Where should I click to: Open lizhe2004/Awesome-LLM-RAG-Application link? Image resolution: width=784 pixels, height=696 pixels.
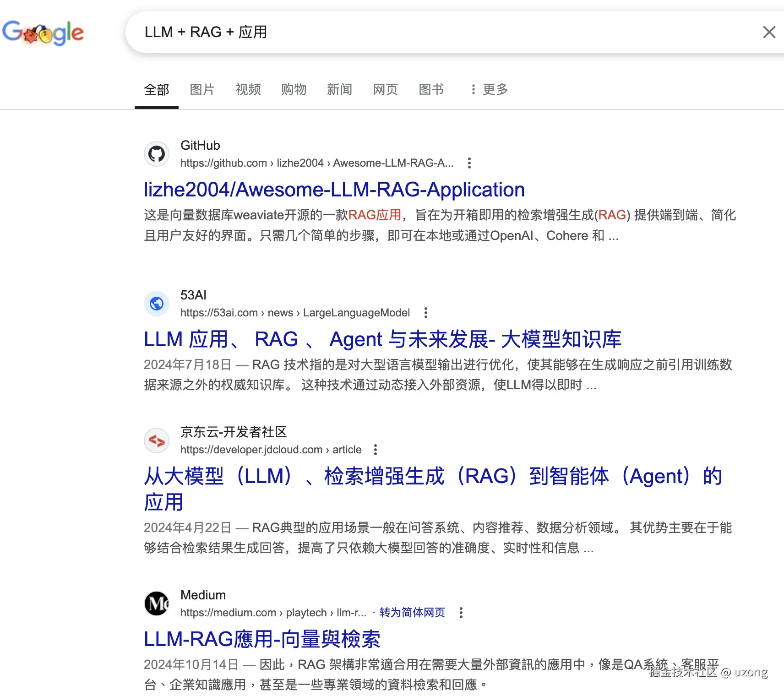point(334,190)
